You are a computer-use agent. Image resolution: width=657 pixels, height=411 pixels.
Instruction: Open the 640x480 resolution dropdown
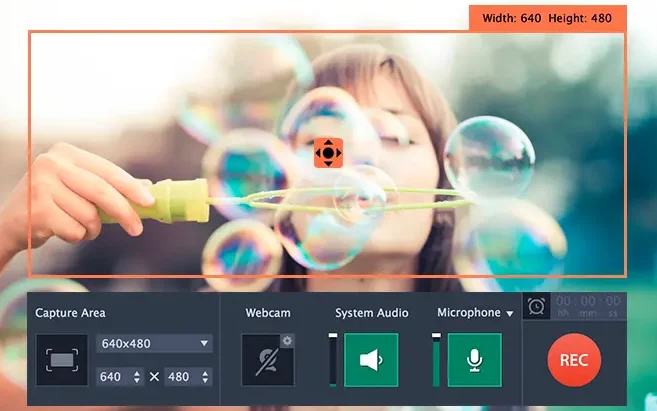(155, 343)
